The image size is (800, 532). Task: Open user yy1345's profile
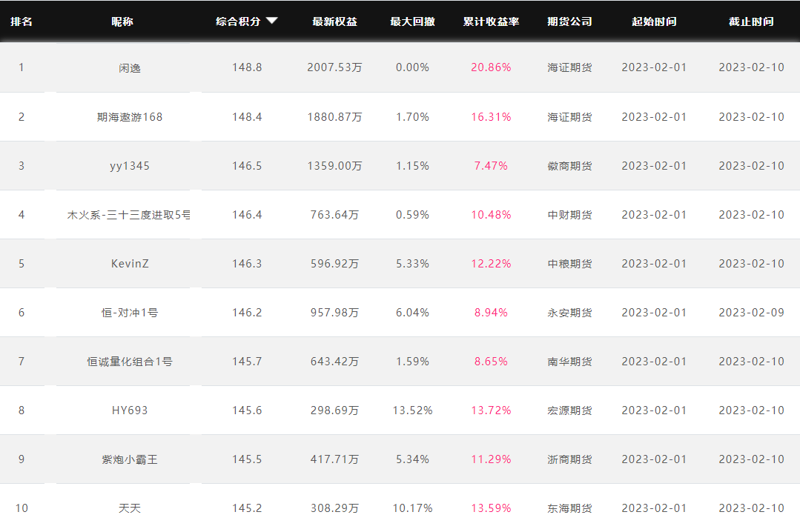pyautogui.click(x=130, y=166)
